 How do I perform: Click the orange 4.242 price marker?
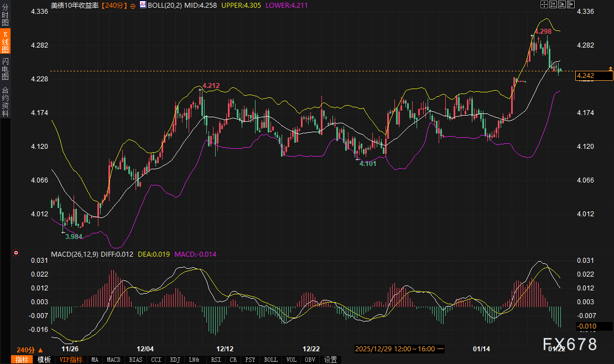(x=595, y=75)
